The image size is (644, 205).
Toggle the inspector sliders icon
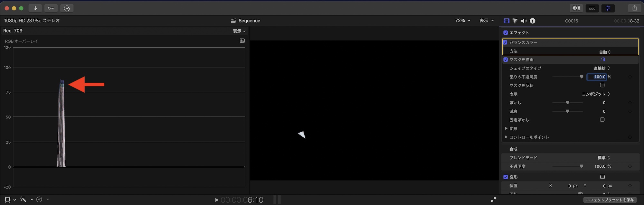[x=608, y=8]
